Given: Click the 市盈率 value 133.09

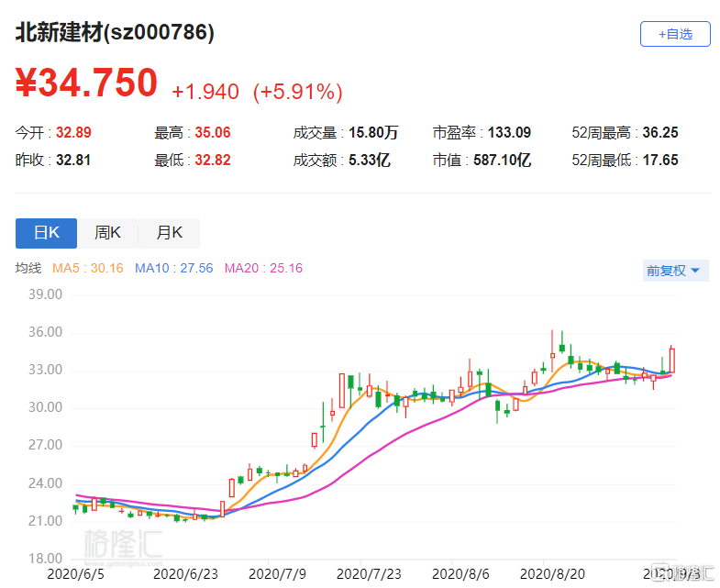Looking at the screenshot, I should (509, 133).
